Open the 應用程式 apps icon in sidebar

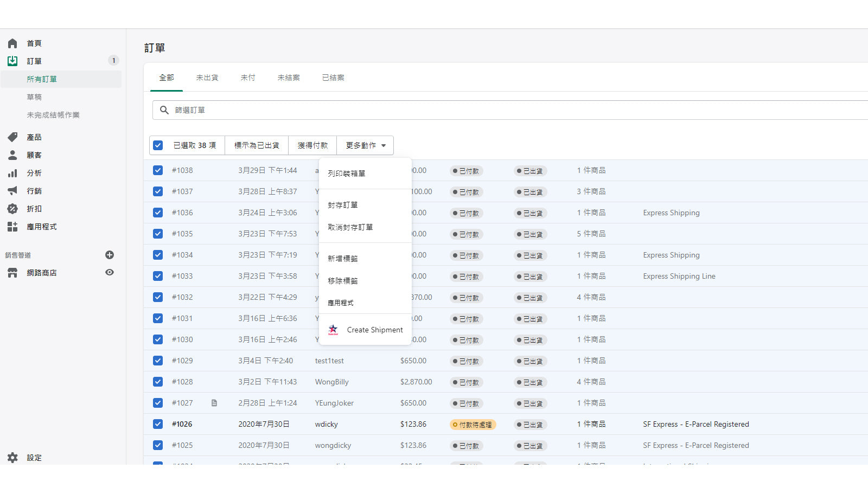12,227
